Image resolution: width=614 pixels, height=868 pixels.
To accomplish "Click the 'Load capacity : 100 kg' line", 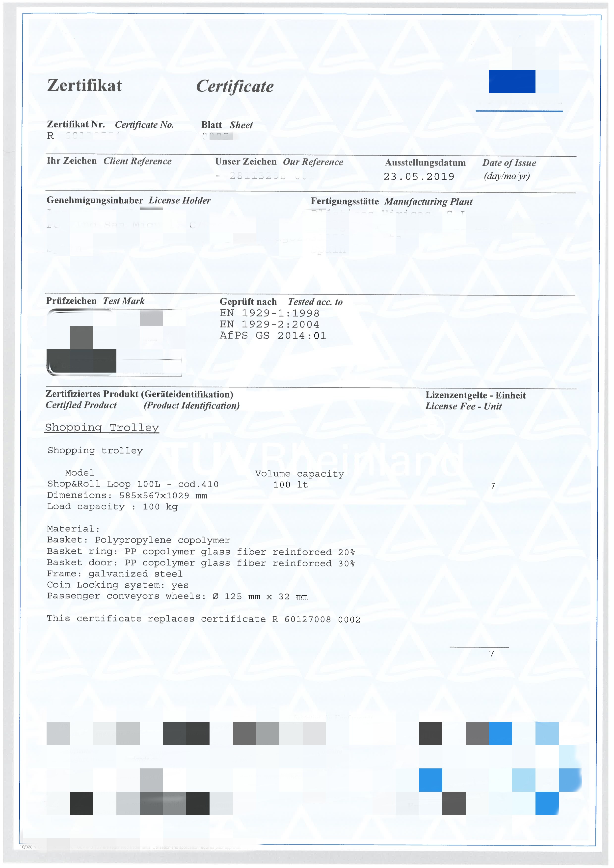I will [x=112, y=507].
